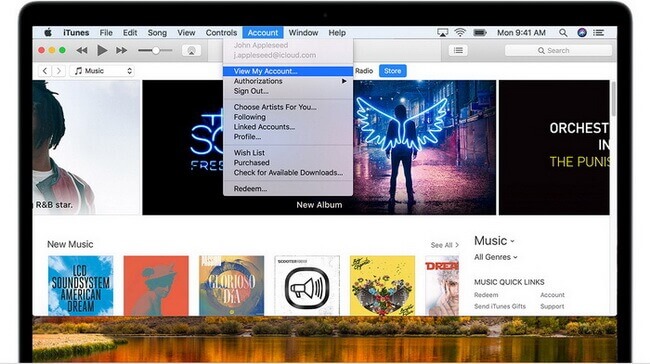Screen dimensions: 650x364
Task: Open the Song menu
Action: (x=157, y=32)
